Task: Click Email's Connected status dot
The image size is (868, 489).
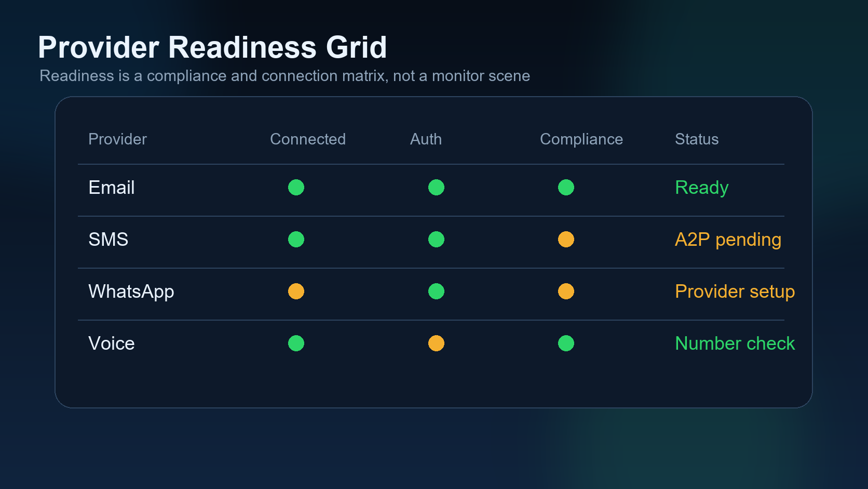Action: (x=296, y=187)
